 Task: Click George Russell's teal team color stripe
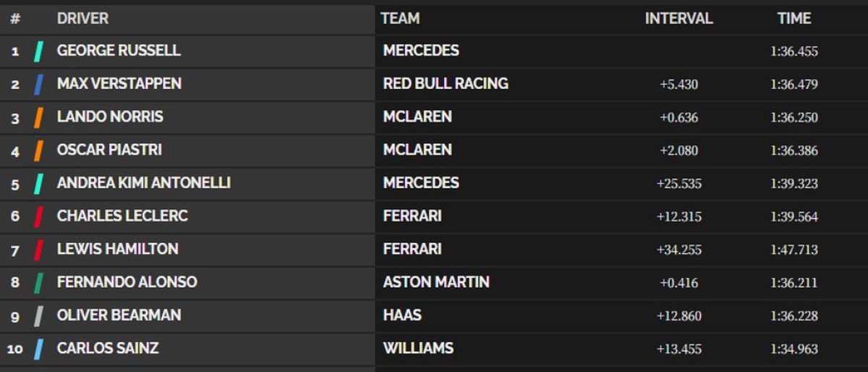pos(39,51)
